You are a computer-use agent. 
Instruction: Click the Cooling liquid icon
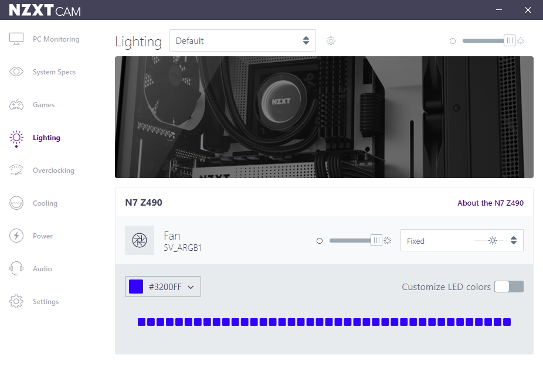coord(16,203)
